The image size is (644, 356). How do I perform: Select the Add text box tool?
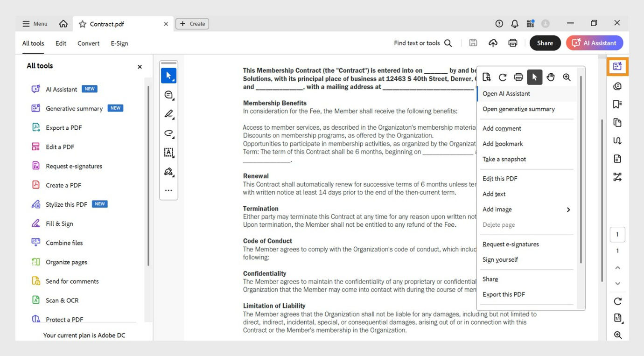click(168, 152)
